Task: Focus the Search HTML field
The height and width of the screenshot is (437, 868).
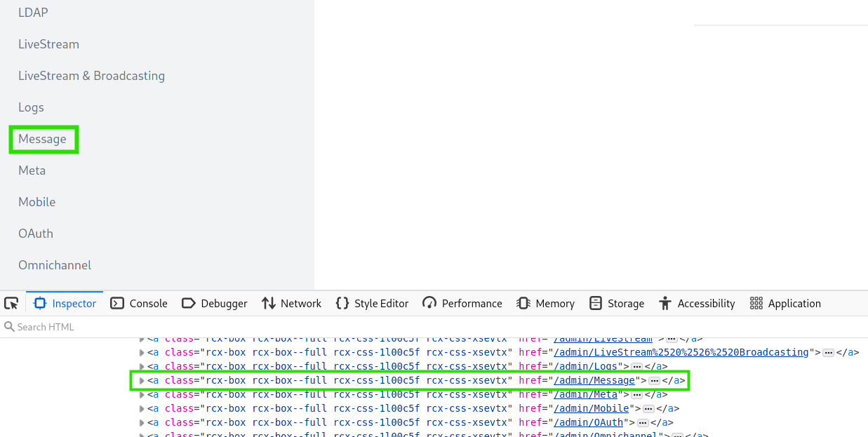Action: [434, 327]
